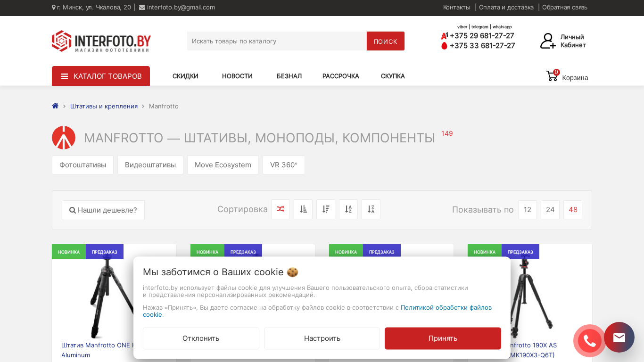Click the home breadcrumb icon
The height and width of the screenshot is (362, 644).
coord(55,106)
